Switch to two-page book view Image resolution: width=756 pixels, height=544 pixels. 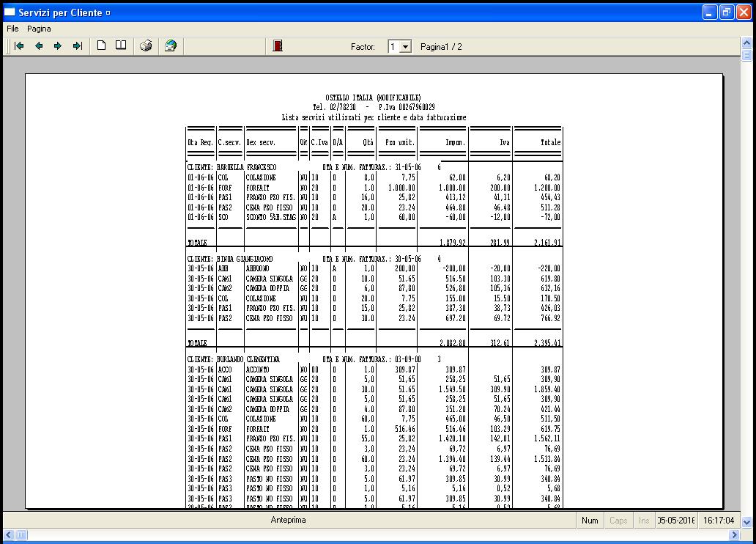[x=121, y=45]
